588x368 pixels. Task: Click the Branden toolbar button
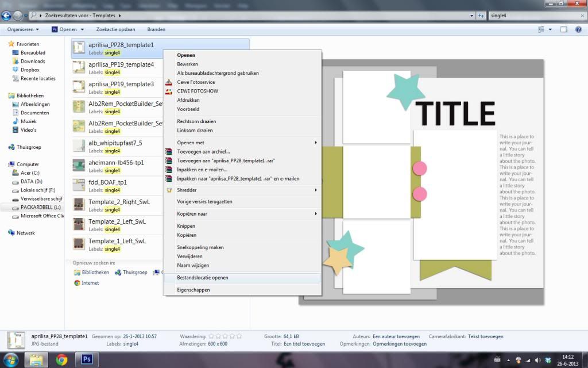(156, 29)
